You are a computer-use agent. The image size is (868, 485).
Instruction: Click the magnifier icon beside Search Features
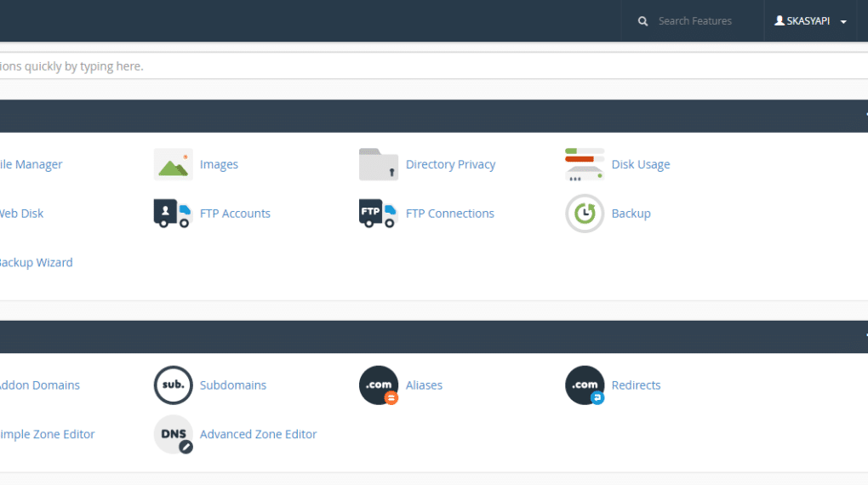coord(643,21)
